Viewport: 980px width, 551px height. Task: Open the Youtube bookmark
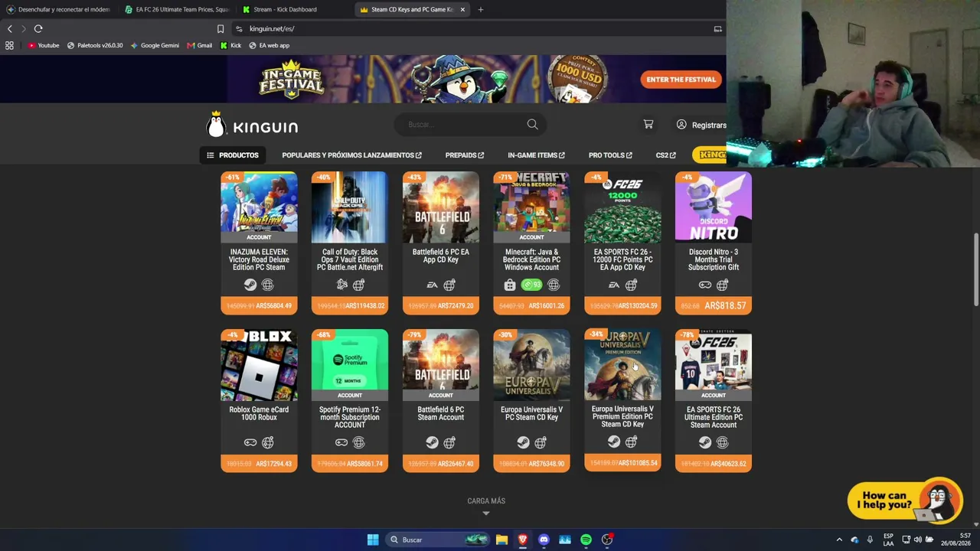(x=43, y=45)
